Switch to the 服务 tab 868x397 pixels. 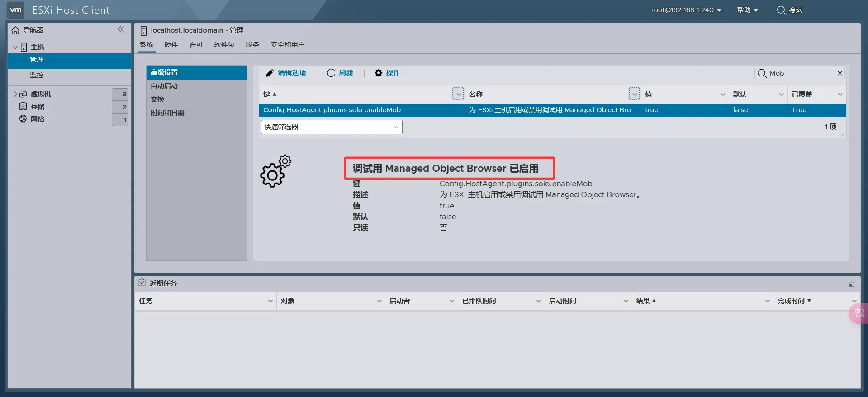(x=252, y=45)
